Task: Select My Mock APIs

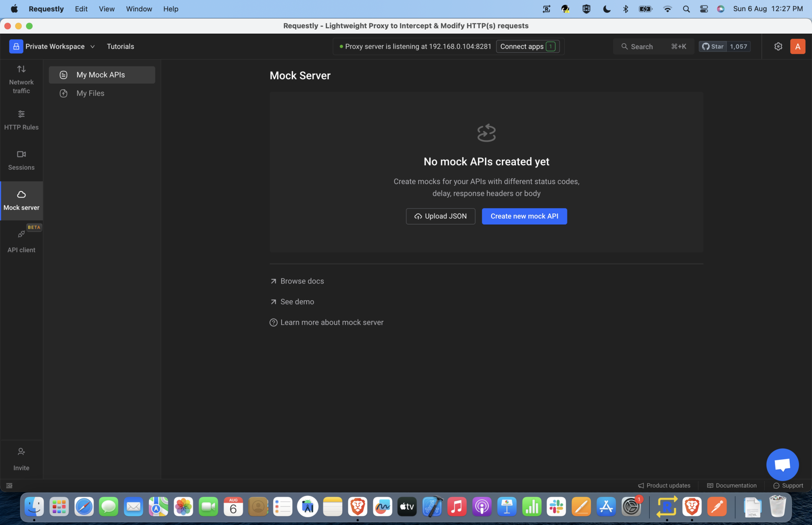Action: (x=100, y=75)
